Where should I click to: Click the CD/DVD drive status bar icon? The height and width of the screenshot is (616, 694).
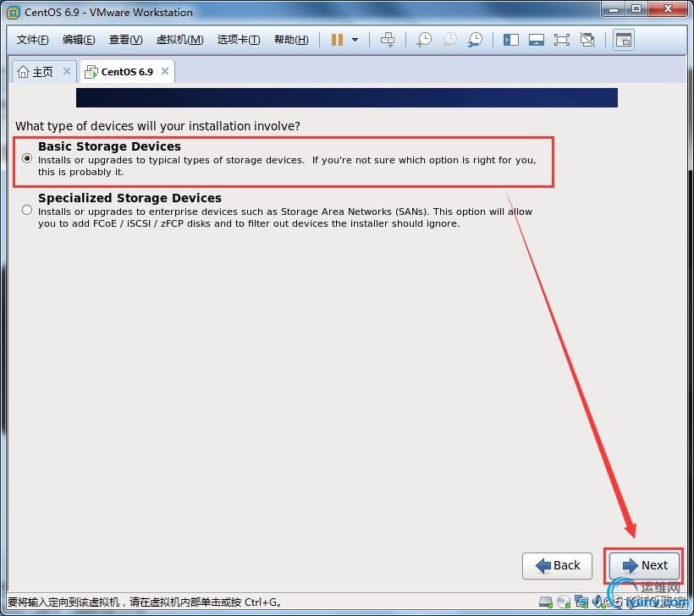point(564,602)
